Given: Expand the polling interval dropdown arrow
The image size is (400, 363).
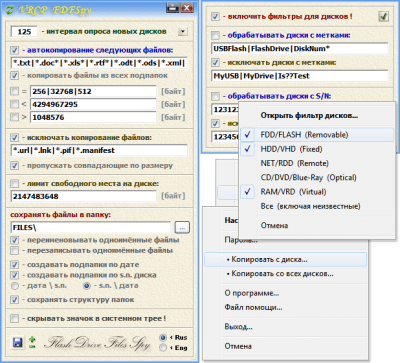Looking at the screenshot, I should 183,32.
